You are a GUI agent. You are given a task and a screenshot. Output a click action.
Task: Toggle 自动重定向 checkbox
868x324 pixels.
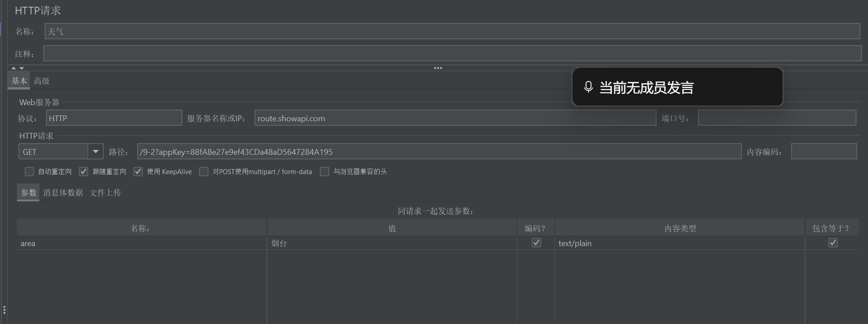tap(30, 171)
